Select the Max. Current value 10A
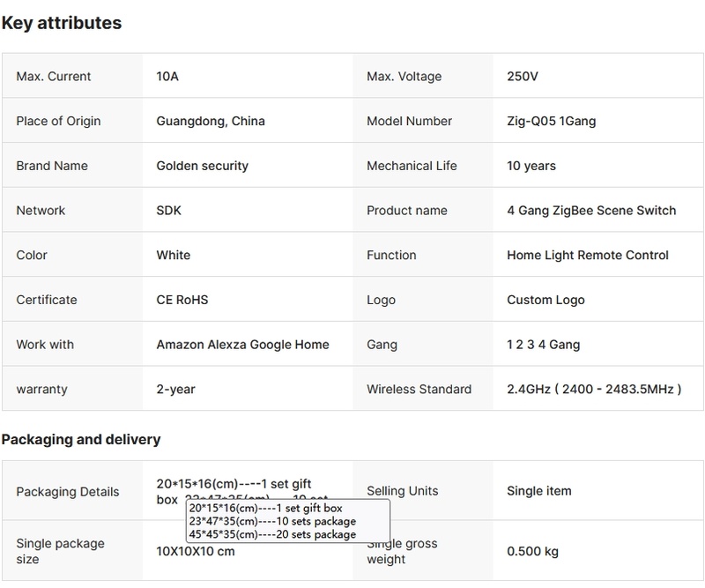 pos(167,77)
